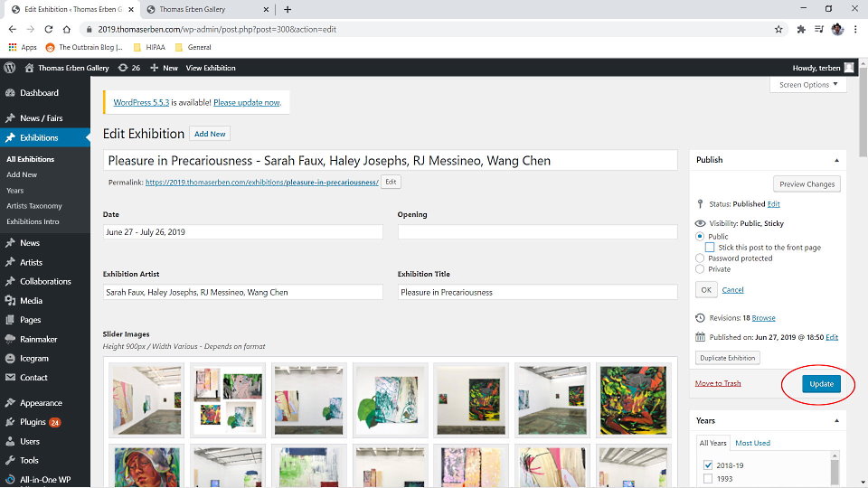
Task: Click the News / Fairs pin icon
Action: tap(10, 117)
